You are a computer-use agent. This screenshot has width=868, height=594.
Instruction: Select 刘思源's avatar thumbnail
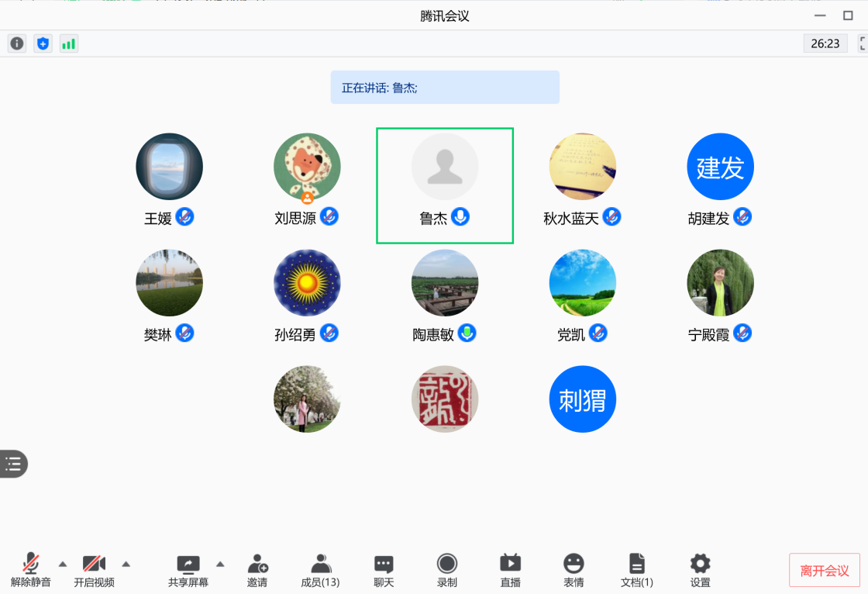coord(307,167)
